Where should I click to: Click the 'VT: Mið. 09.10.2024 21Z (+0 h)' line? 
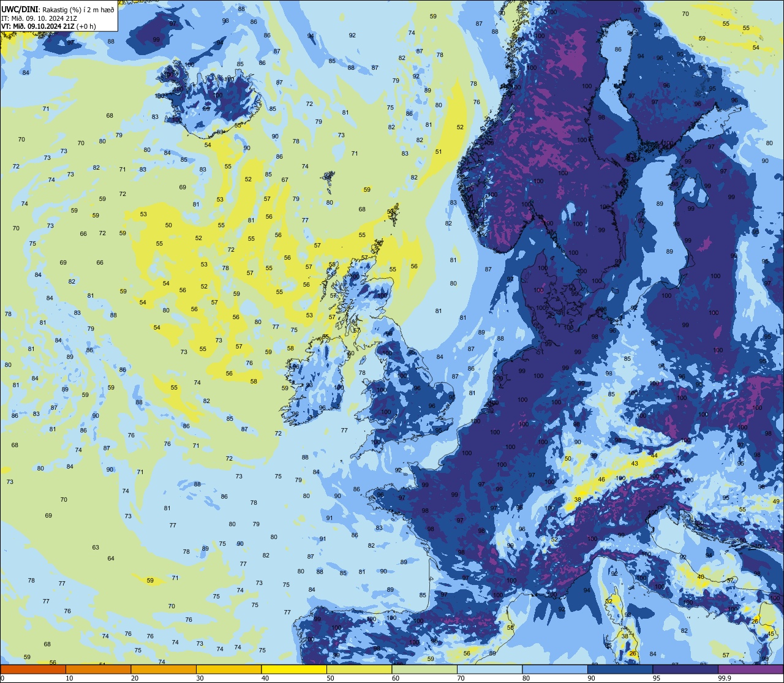pos(48,26)
